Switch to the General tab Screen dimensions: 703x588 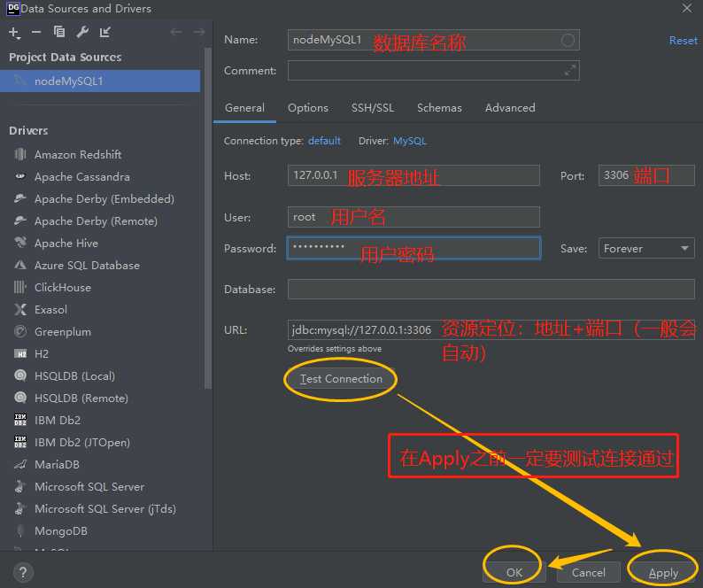click(244, 108)
